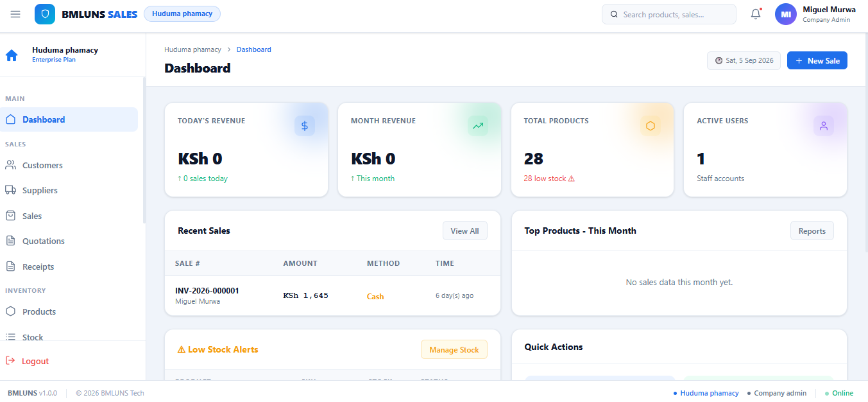
Task: Click the clock icon beside the date
Action: (x=719, y=60)
